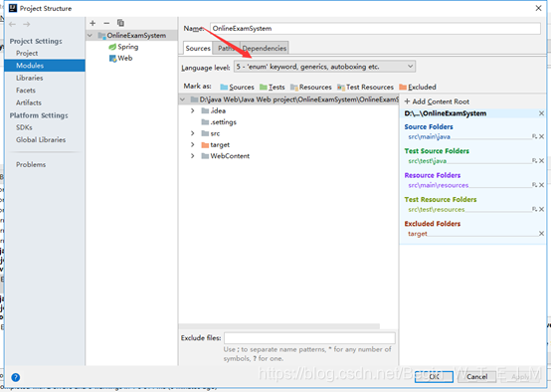This screenshot has height=392, width=551.
Task: Mark folder as Excluded
Action: [418, 87]
